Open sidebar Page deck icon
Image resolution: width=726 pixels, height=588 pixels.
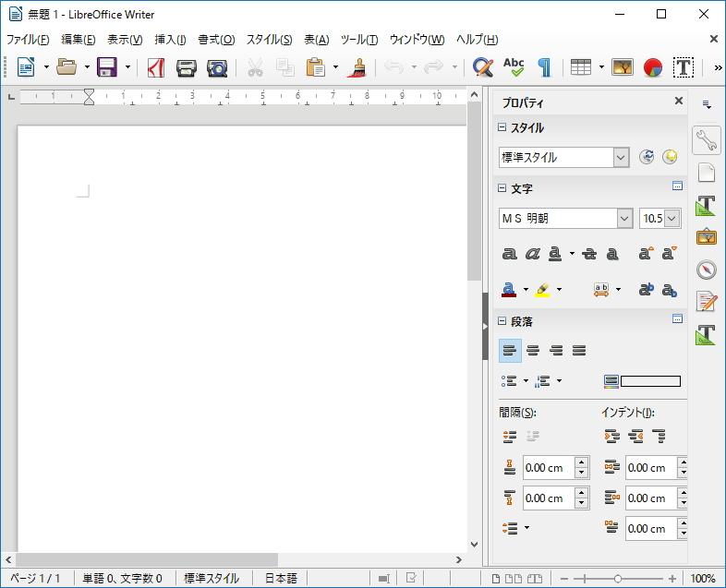click(707, 173)
